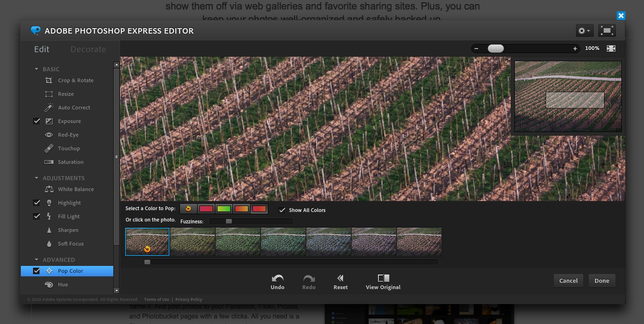Screen dimensions: 644x324
Task: Switch to the Decorate tab
Action: (x=88, y=49)
